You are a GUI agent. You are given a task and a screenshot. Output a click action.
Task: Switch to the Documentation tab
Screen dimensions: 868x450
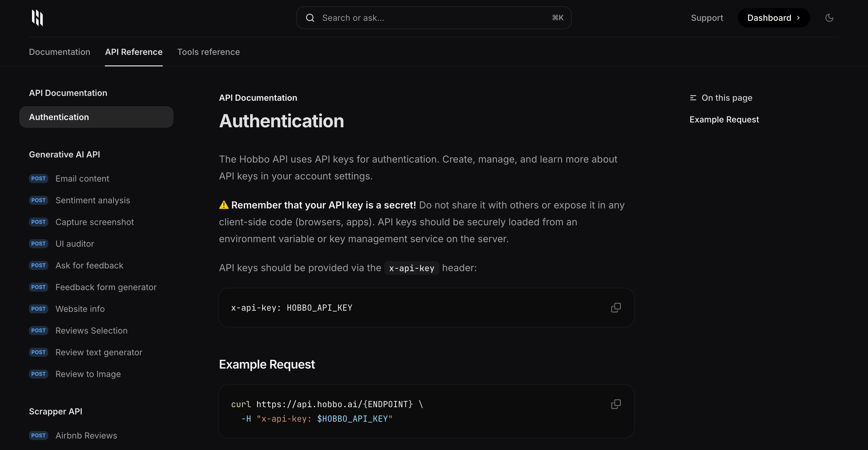[60, 52]
